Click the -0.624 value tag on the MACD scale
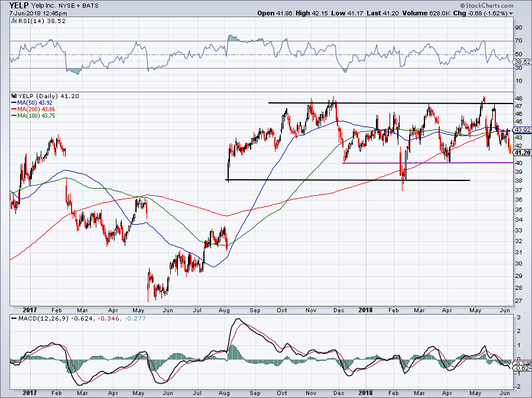 (x=523, y=368)
